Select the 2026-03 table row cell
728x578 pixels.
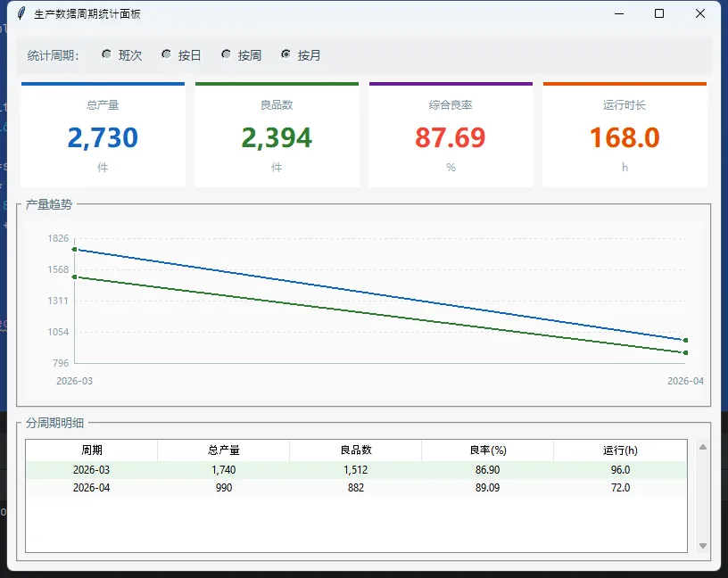click(x=92, y=470)
